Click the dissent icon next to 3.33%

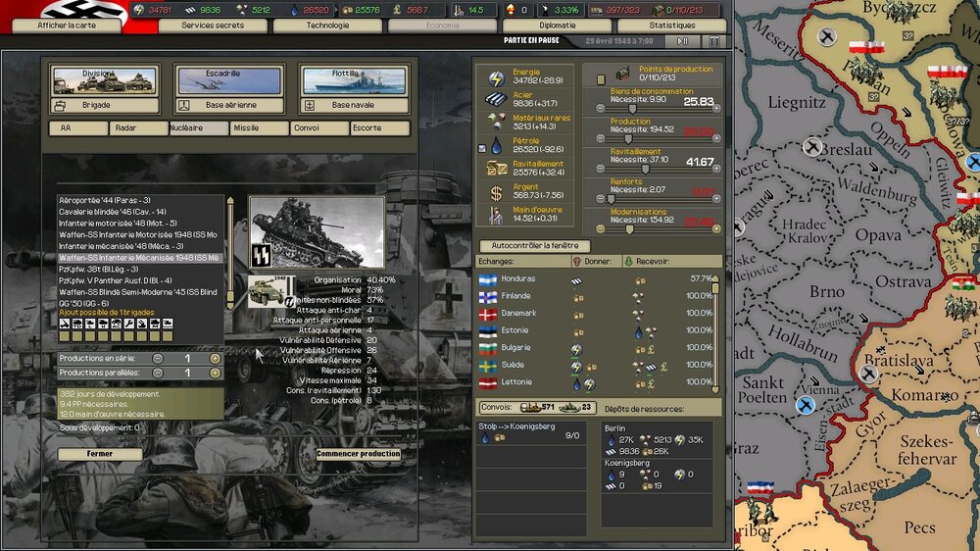pyautogui.click(x=544, y=10)
